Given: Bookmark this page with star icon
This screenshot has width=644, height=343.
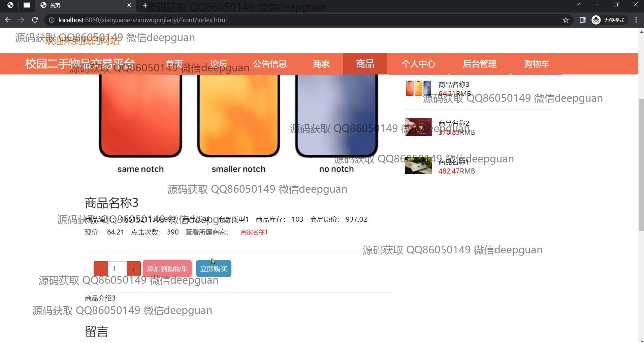Looking at the screenshot, I should pos(566,20).
